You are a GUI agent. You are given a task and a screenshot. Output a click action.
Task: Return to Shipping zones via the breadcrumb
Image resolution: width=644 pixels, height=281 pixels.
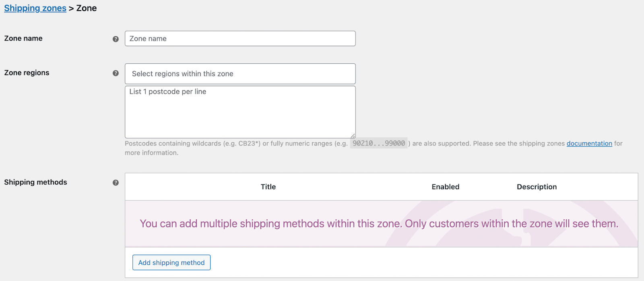pyautogui.click(x=35, y=8)
